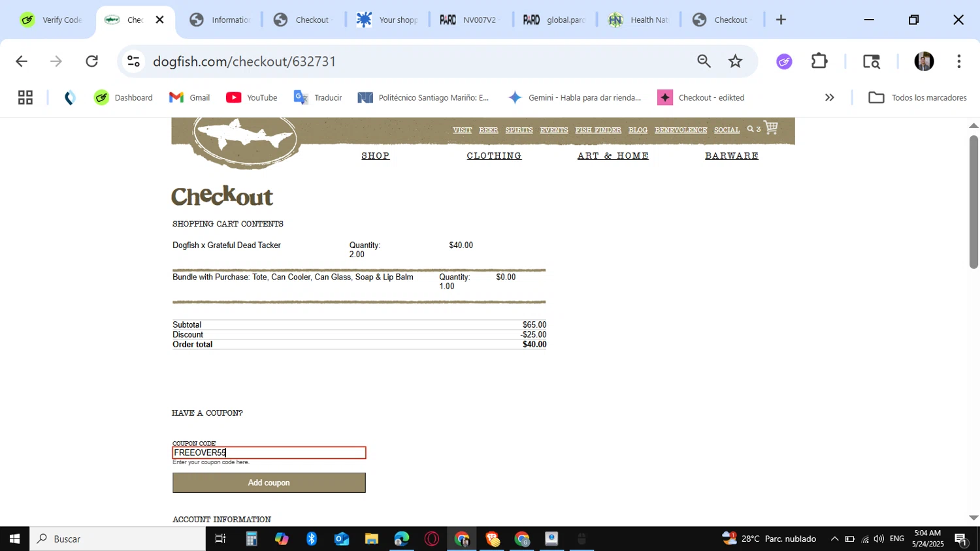Screen dimensions: 980x551
Task: Open Todos los marcadores folder
Action: click(917, 97)
